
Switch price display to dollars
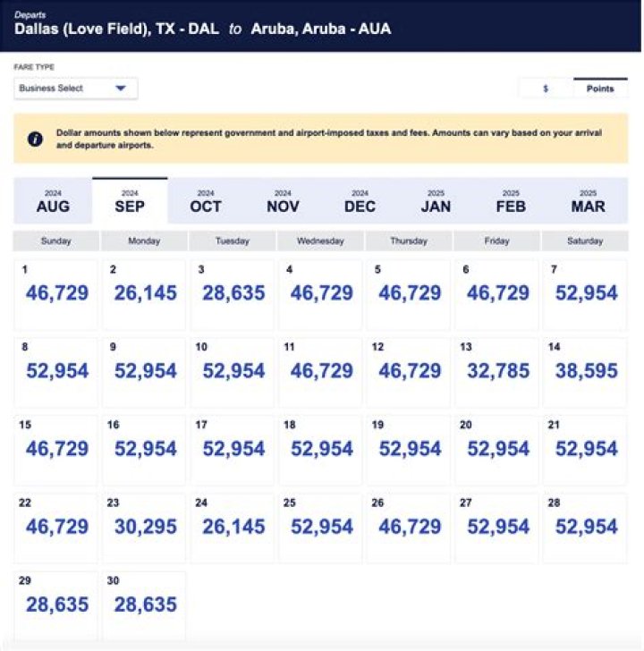(x=546, y=89)
